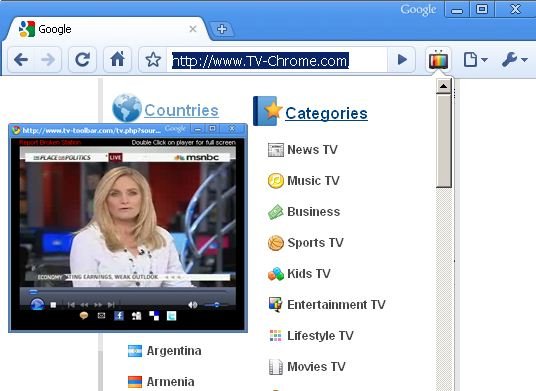
Task: Share on Facebook icon below player
Action: [x=119, y=315]
